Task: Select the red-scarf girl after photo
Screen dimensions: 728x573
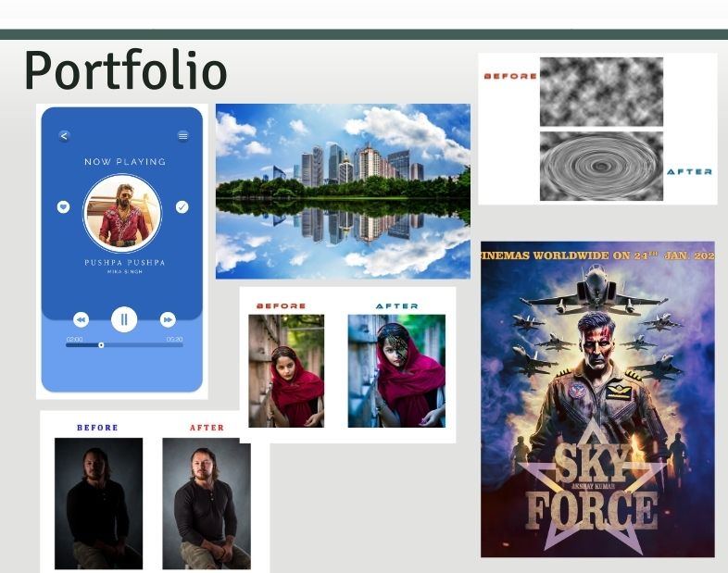Action: 396,370
